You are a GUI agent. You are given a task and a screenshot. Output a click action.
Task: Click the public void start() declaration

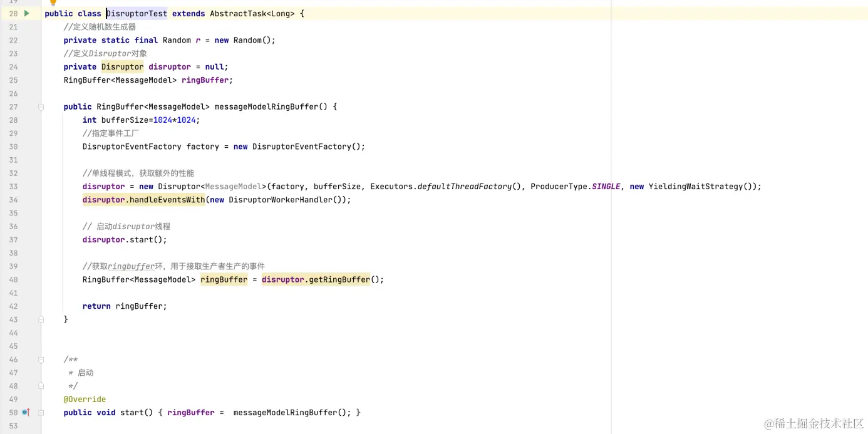click(108, 413)
